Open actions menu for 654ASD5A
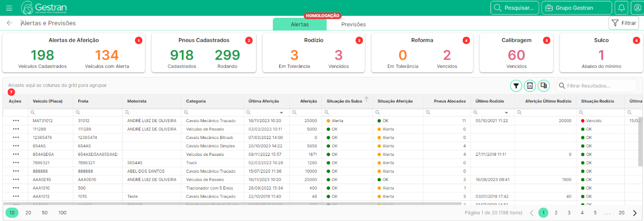Image resolution: width=644 pixels, height=221 pixels. 16,154
